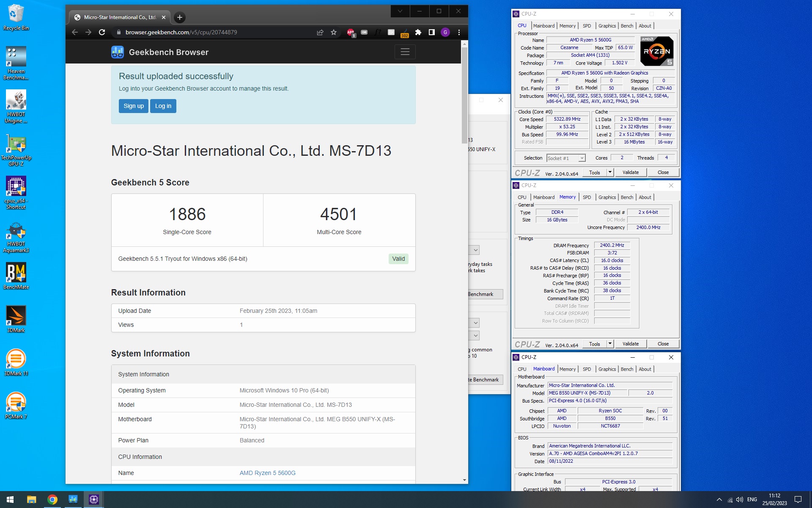Open the volume control in tray
The height and width of the screenshot is (508, 812).
[x=740, y=500]
